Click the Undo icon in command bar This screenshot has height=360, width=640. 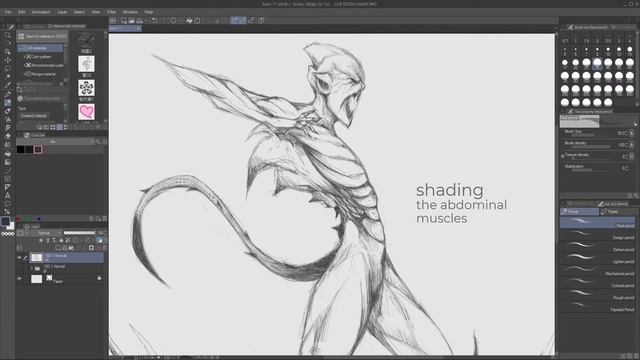point(155,20)
